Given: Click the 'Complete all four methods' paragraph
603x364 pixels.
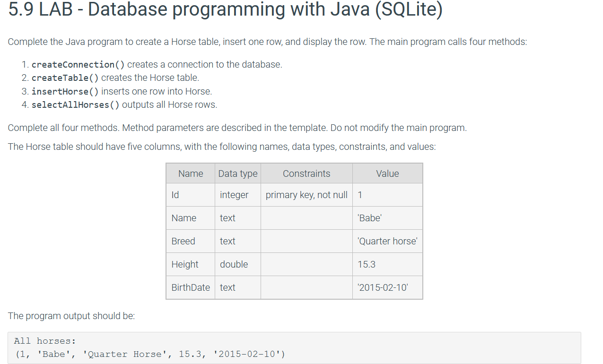Looking at the screenshot, I should point(237,128).
